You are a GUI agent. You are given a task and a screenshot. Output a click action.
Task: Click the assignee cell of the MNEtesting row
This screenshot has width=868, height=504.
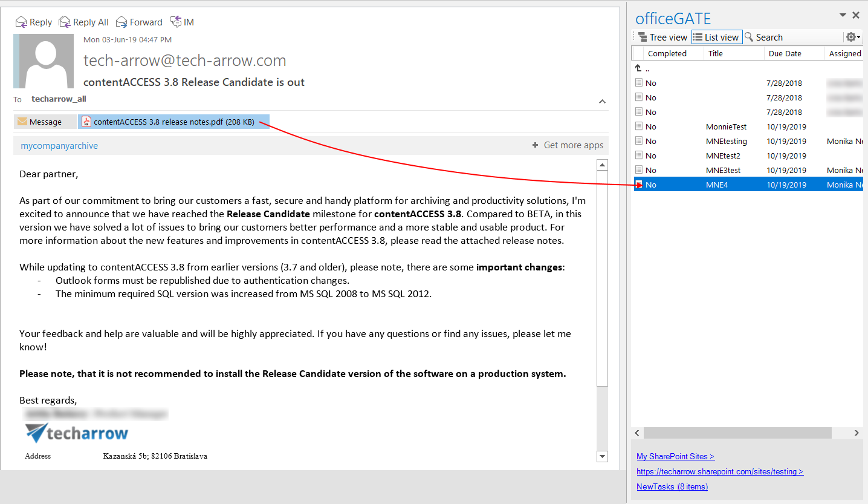(844, 142)
